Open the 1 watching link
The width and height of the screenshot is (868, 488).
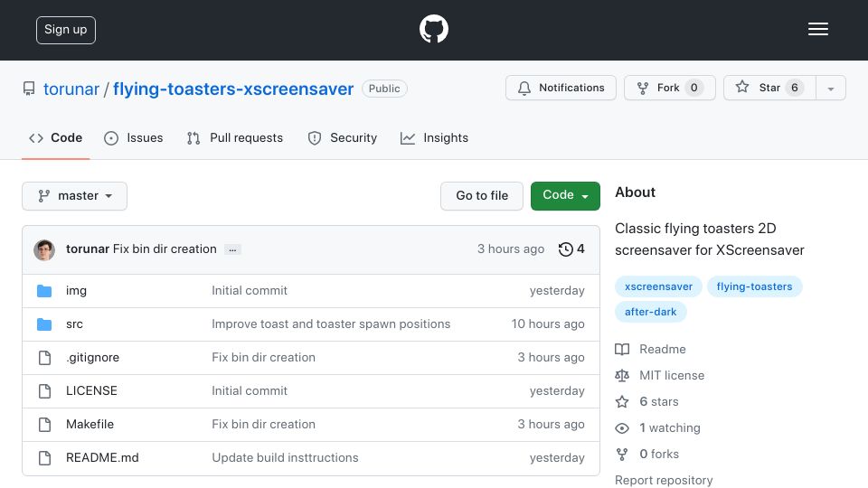tap(670, 427)
